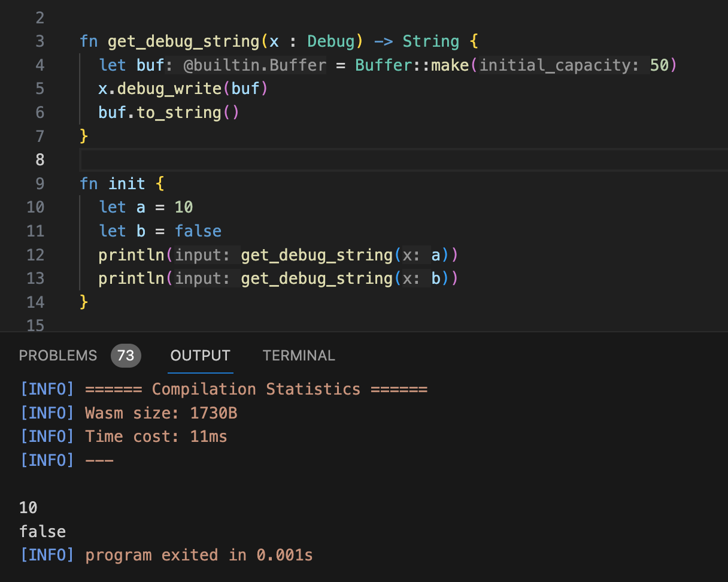Click the 73 problems count badge
The height and width of the screenshot is (582, 728).
(x=126, y=356)
